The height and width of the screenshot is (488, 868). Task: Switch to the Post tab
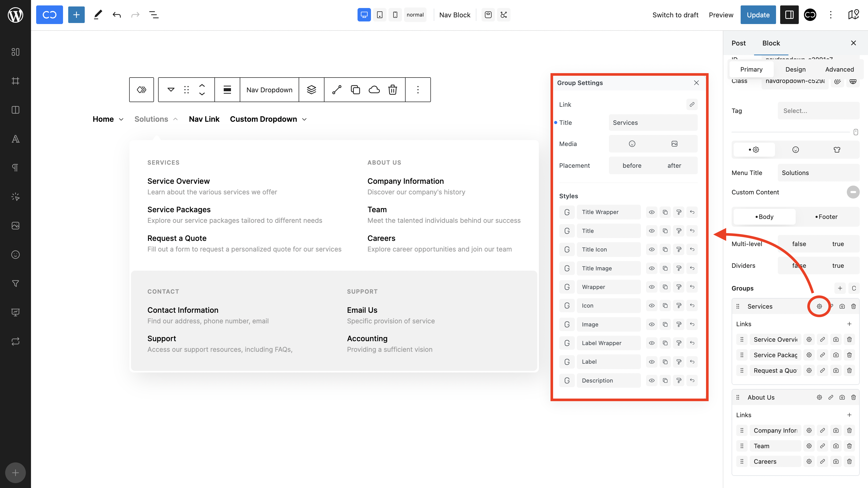(x=738, y=43)
